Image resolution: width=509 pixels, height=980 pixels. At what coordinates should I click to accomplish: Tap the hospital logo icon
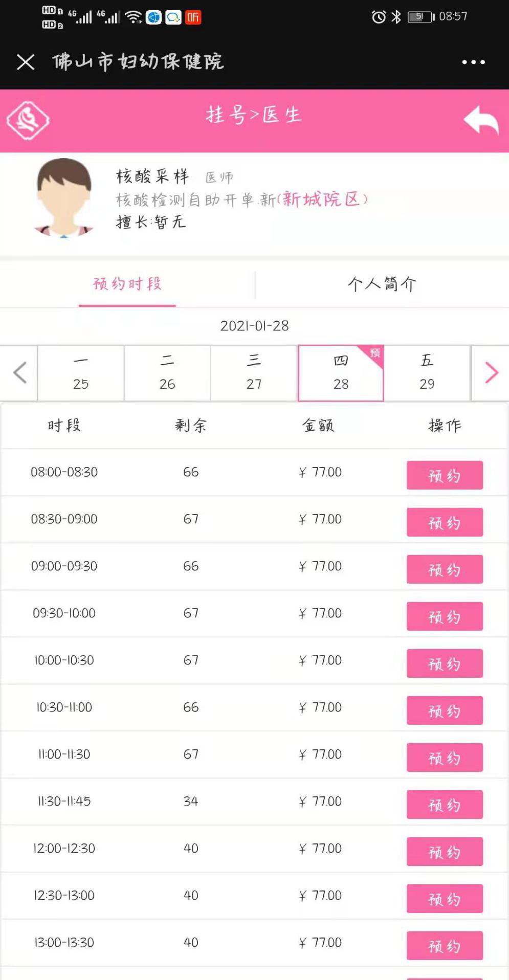coord(28,121)
